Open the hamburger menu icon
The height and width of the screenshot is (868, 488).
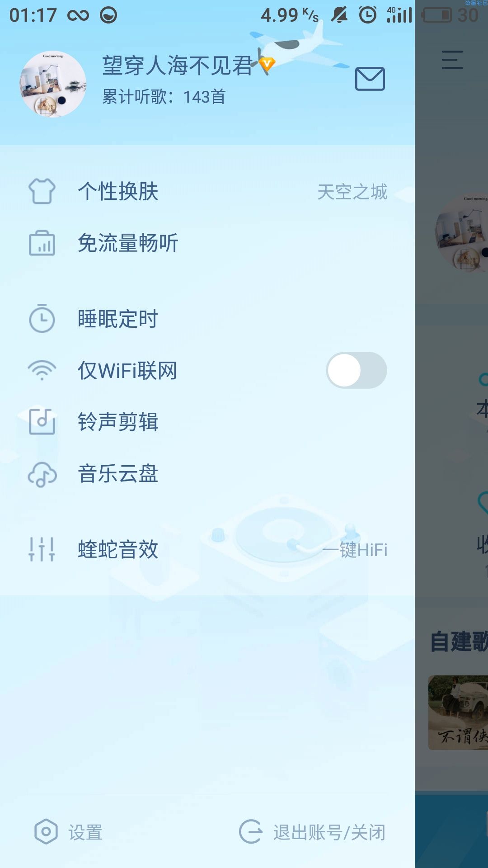(x=452, y=60)
